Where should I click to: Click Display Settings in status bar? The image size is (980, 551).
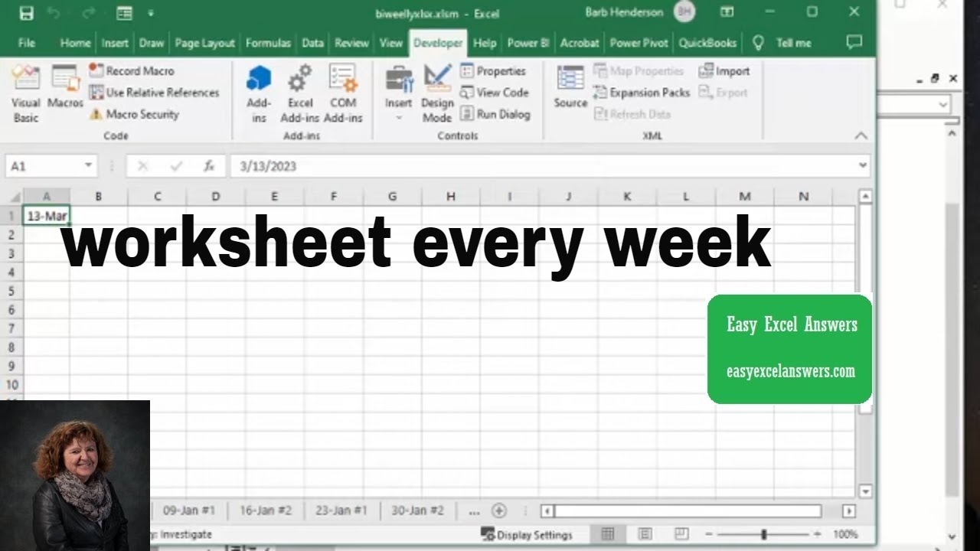coord(527,534)
